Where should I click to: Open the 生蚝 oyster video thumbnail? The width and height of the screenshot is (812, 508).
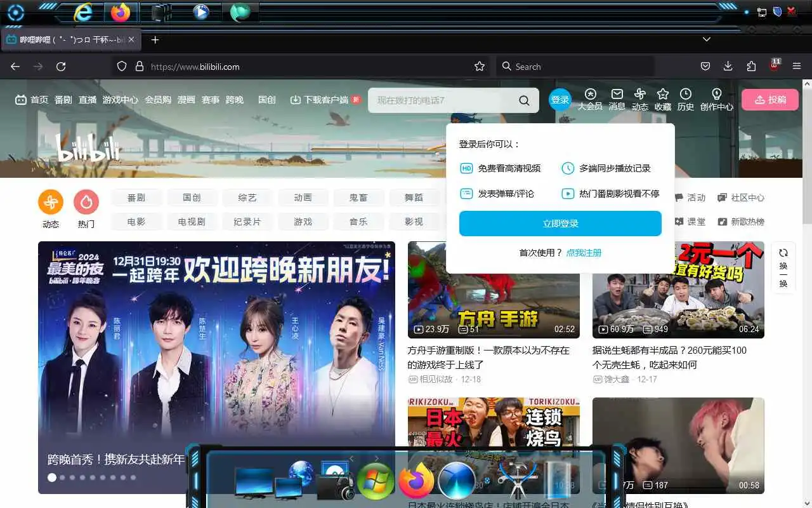(x=678, y=290)
